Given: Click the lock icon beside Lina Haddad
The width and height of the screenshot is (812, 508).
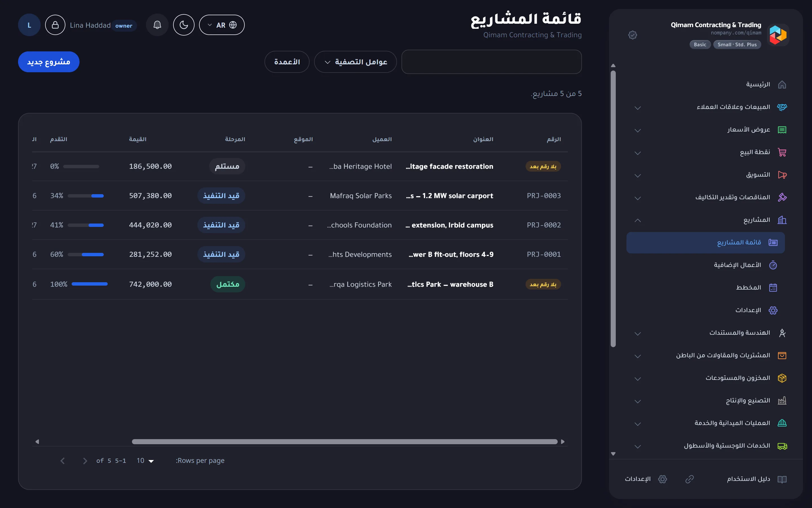Looking at the screenshot, I should (x=55, y=25).
